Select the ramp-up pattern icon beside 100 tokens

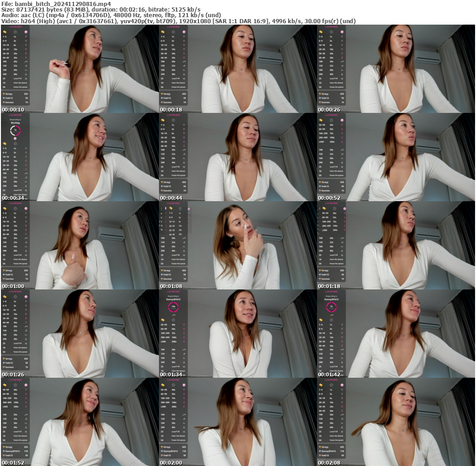[x=26, y=62]
